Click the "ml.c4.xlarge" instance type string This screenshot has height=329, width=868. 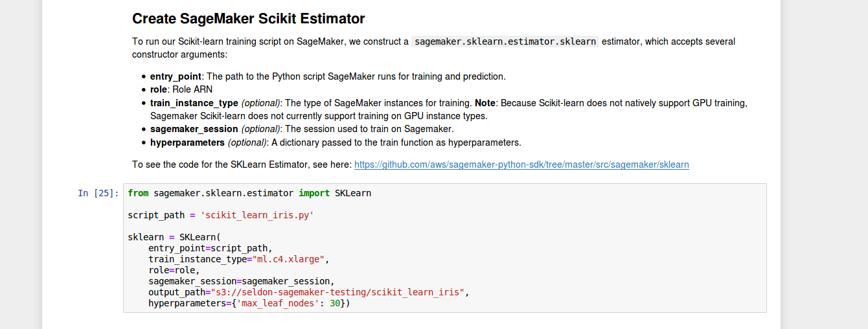click(288, 259)
